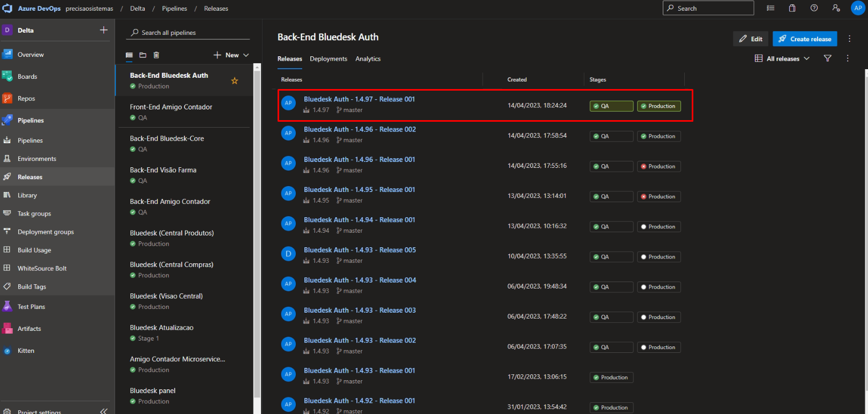The image size is (868, 414).
Task: Open the Production stage of release 1.4.97
Action: pos(659,106)
